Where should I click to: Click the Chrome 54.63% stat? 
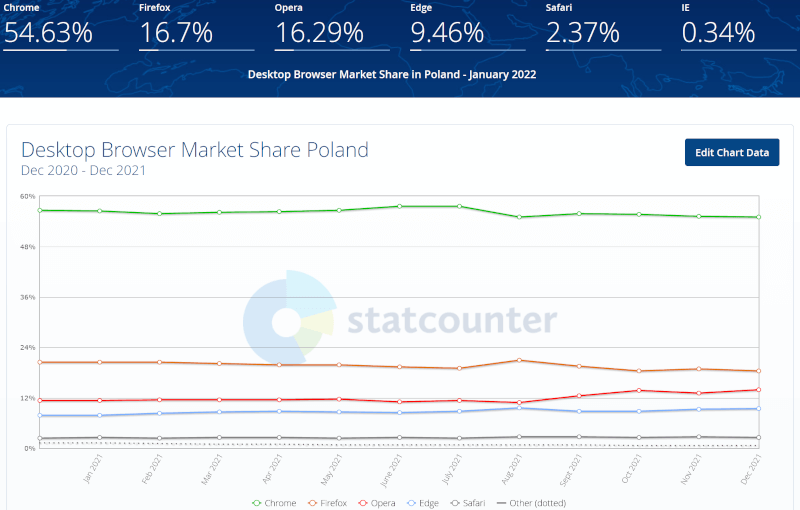(x=48, y=32)
